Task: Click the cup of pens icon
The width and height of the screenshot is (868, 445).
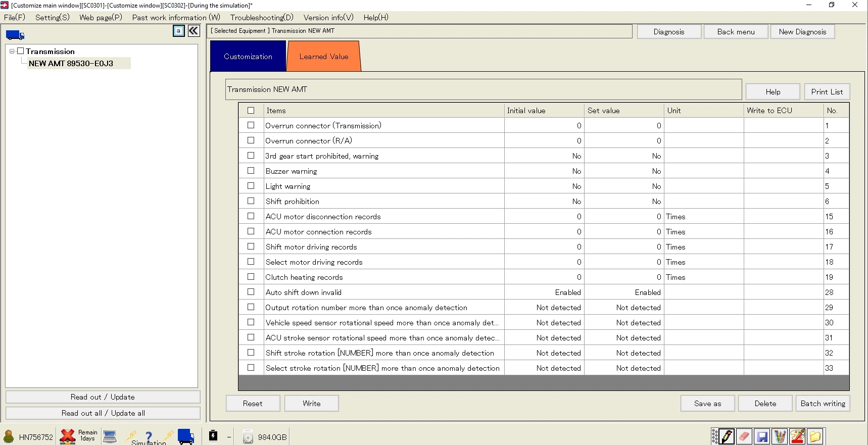Action: pyautogui.click(x=780, y=436)
